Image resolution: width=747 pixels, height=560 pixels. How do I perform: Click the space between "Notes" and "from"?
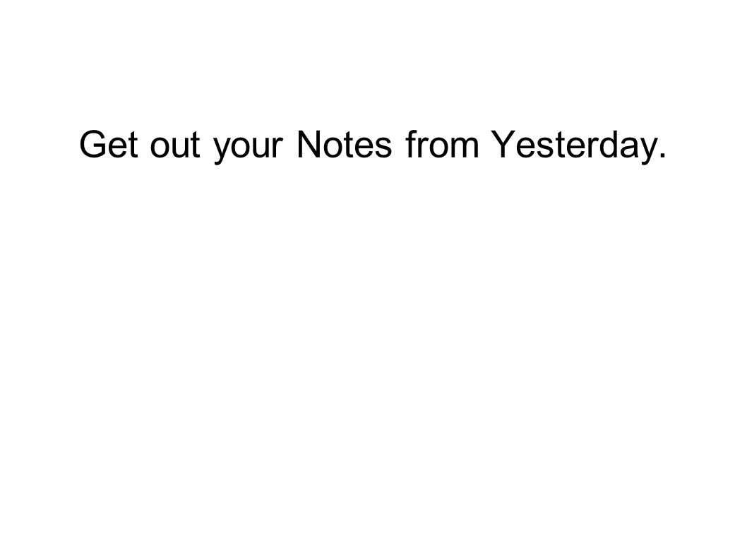[x=399, y=144]
